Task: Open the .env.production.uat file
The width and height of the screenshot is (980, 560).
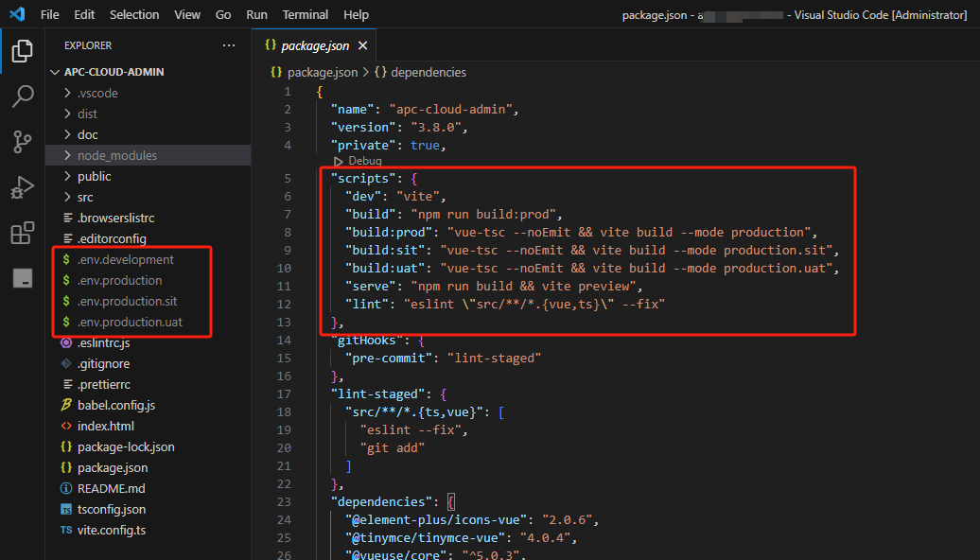Action: pyautogui.click(x=131, y=322)
